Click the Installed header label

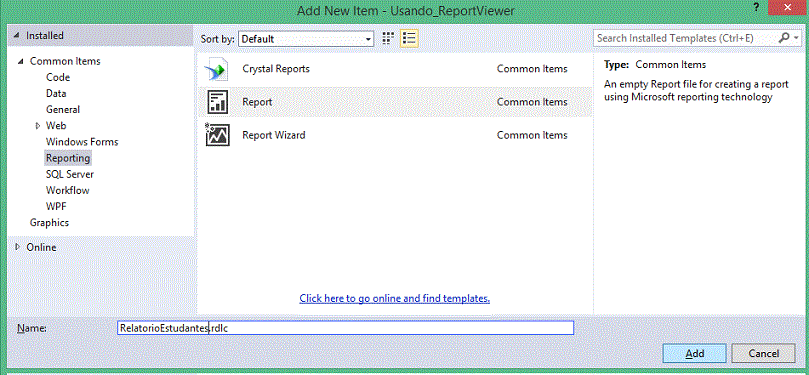pos(45,36)
